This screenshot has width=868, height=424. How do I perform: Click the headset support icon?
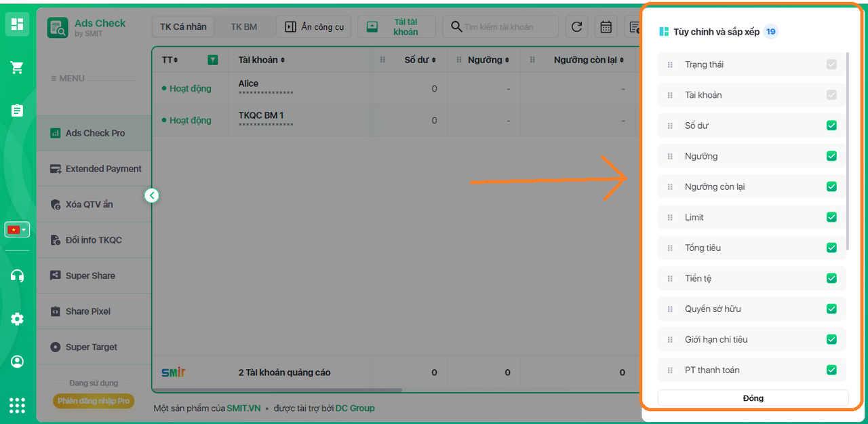[17, 275]
